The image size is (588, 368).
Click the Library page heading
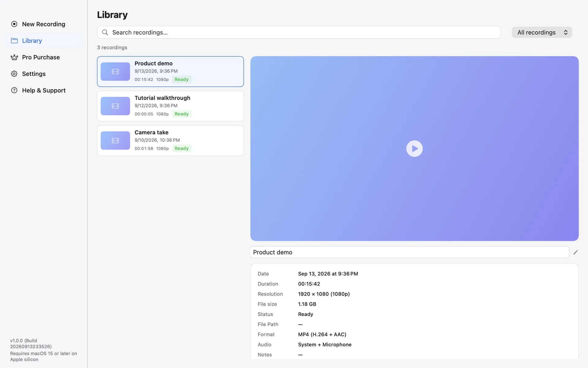tap(112, 15)
